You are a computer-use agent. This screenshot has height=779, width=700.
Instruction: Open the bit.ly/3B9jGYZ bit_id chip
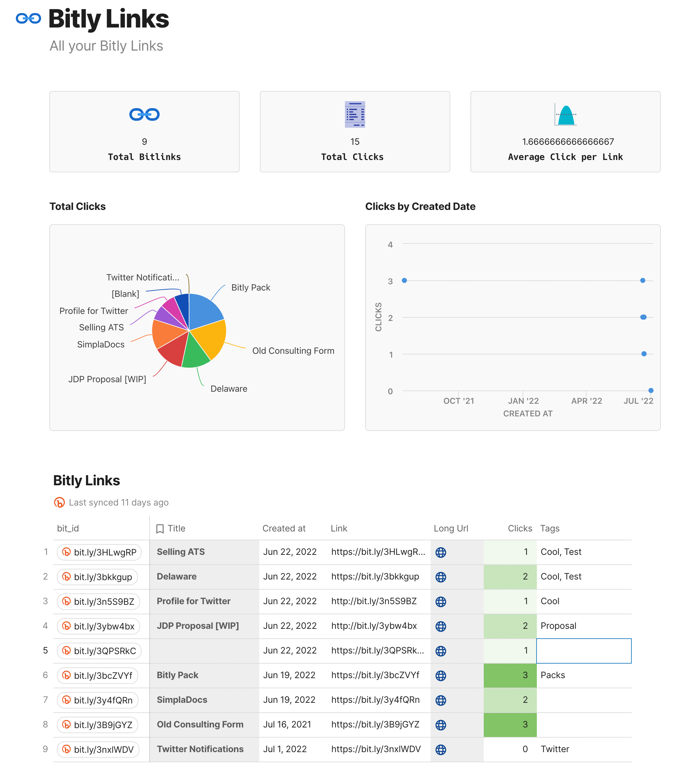click(98, 725)
